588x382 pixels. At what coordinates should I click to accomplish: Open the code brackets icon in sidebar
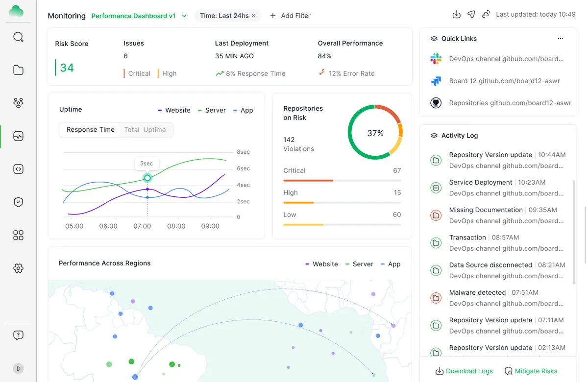tap(18, 169)
